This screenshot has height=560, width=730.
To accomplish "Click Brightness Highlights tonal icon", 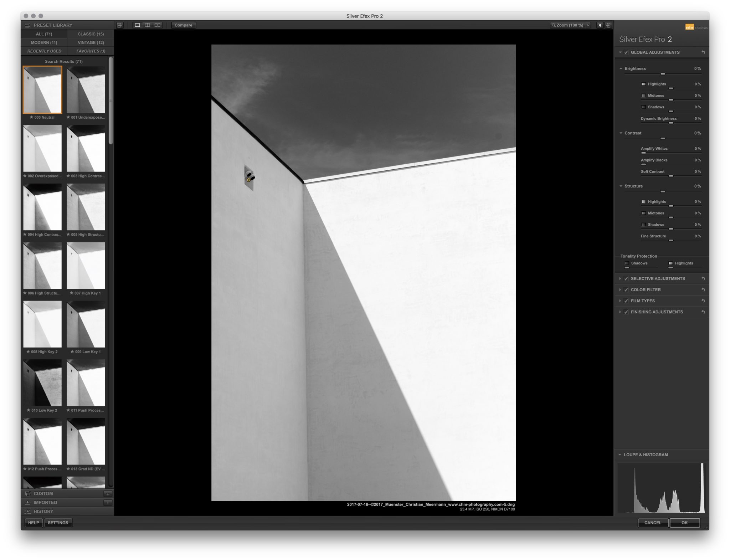I will point(643,84).
